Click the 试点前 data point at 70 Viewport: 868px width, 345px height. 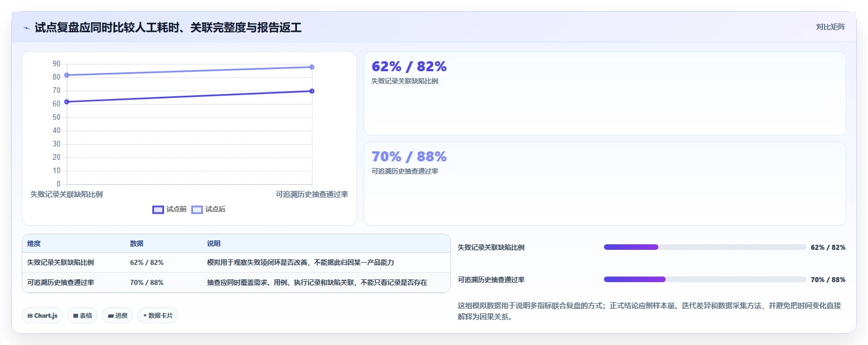tap(312, 91)
